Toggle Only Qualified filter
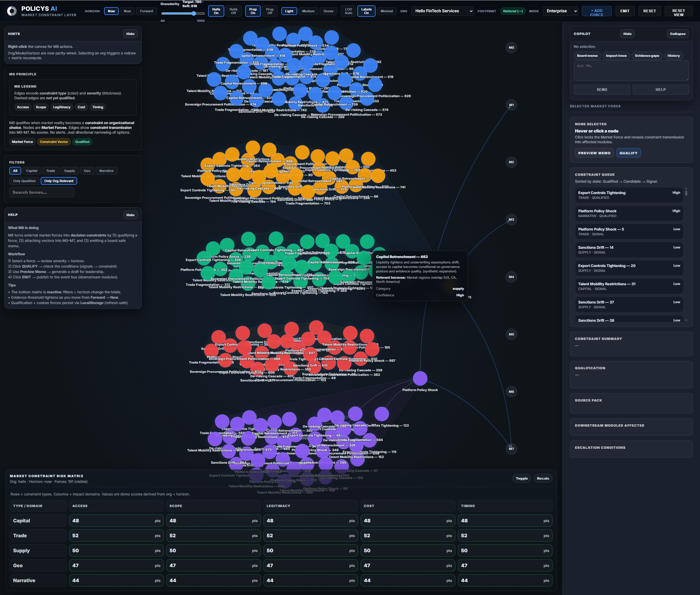 point(24,181)
